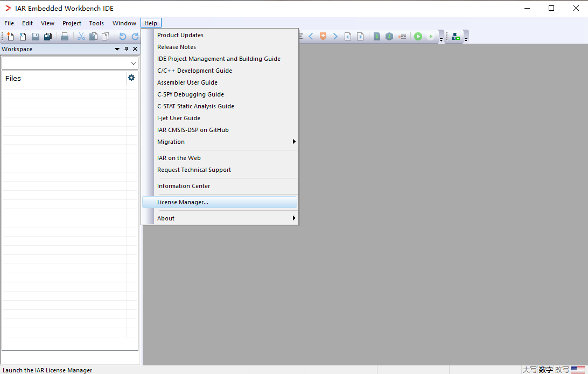The height and width of the screenshot is (374, 588).
Task: Open the View menu
Action: pyautogui.click(x=47, y=23)
